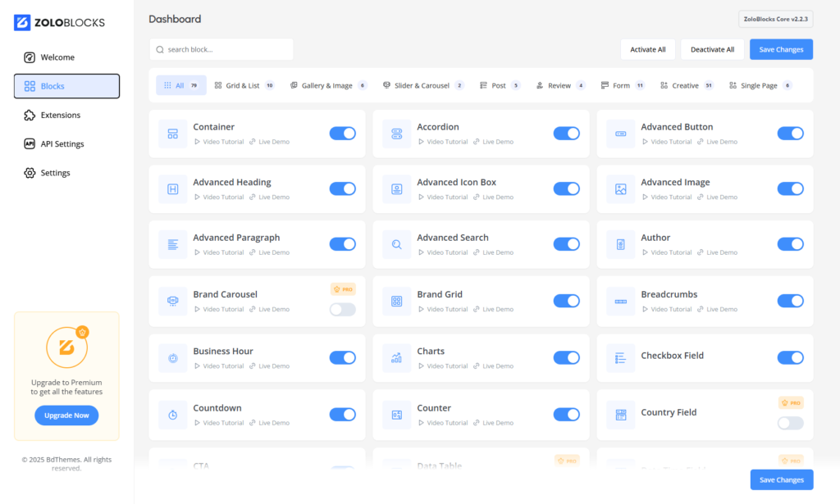Click the Advanced Search block icon
The width and height of the screenshot is (840, 504).
[396, 244]
